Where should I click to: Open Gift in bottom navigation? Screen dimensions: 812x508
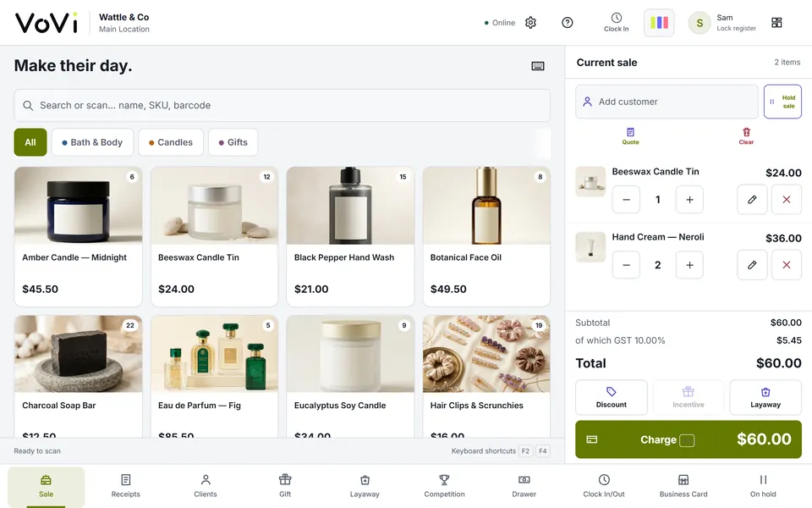tap(285, 486)
